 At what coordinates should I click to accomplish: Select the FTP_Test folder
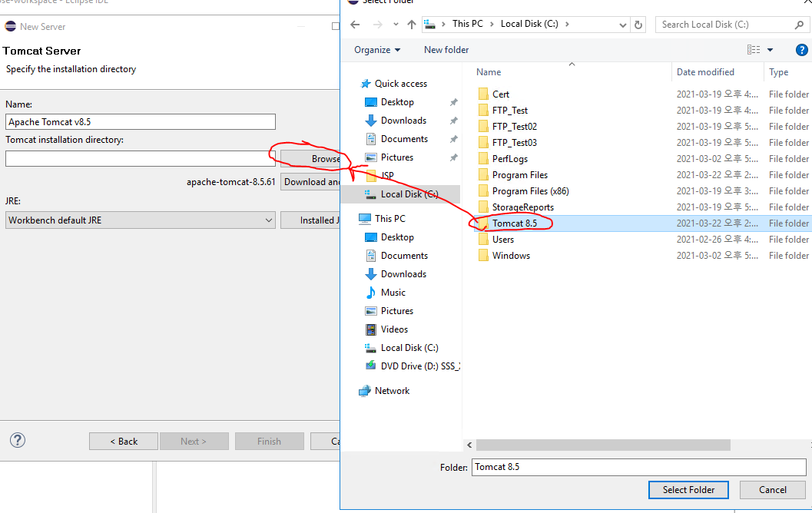click(509, 111)
